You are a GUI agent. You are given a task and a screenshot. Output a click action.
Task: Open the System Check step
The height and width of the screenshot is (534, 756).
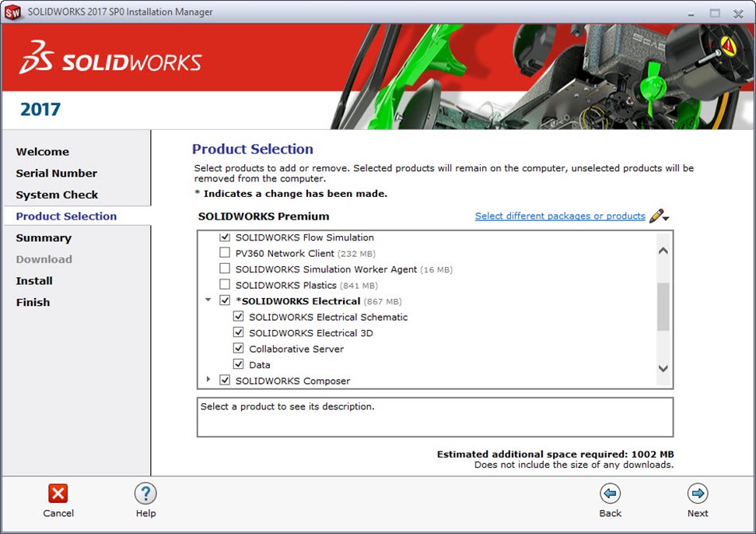[57, 195]
